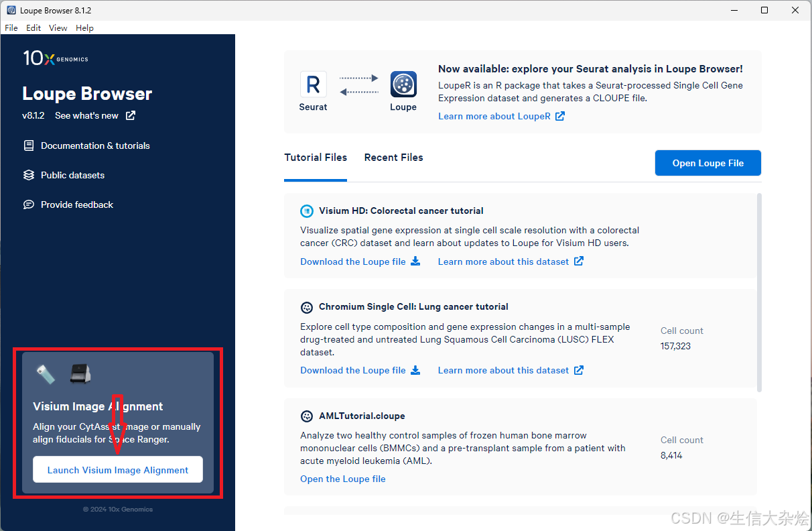
Task: Click the feedback speech bubble icon
Action: [28, 204]
